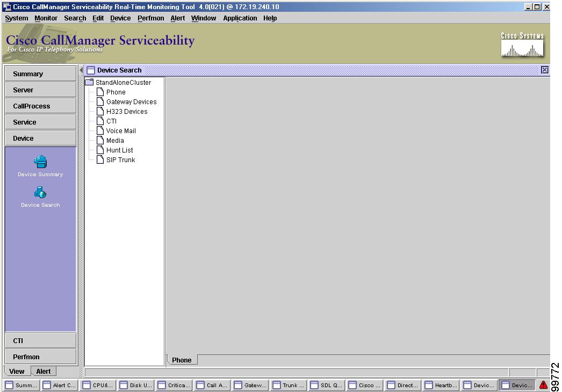Open the Device menu

coord(120,18)
